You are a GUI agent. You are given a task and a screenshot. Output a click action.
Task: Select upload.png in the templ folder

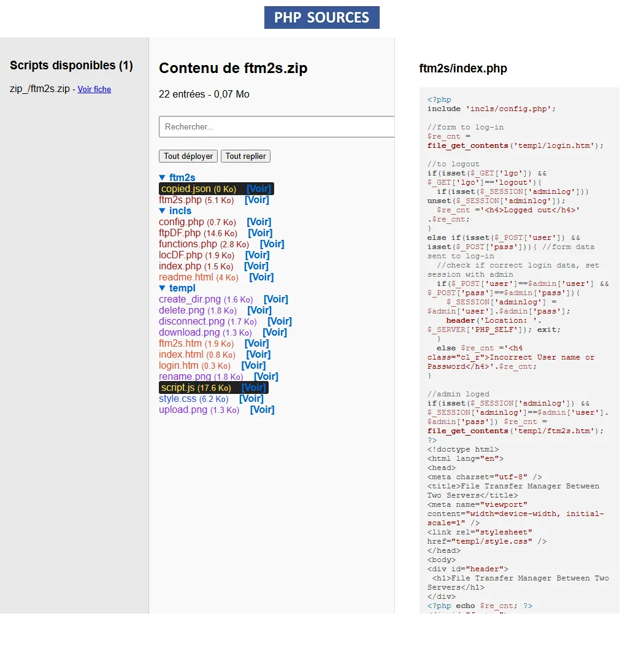(x=183, y=410)
